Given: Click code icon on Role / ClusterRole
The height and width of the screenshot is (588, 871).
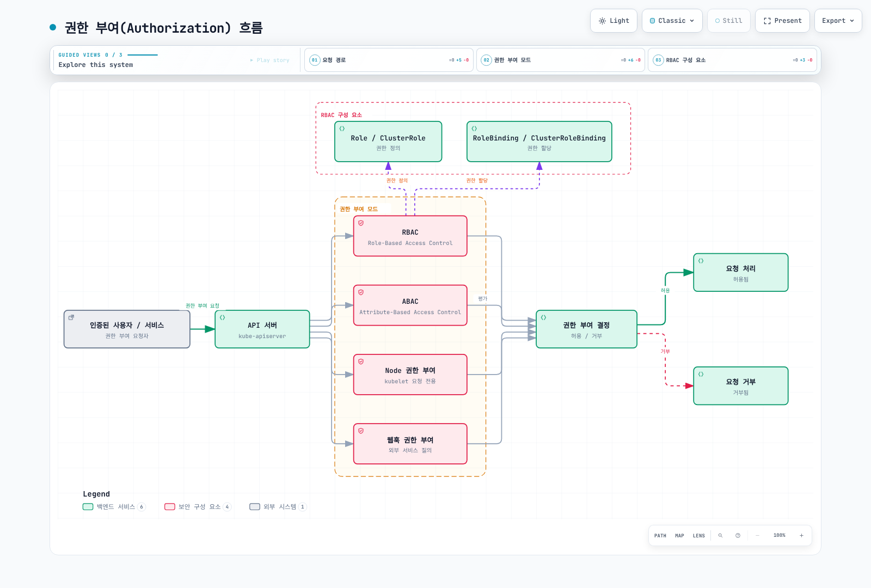Looking at the screenshot, I should click(x=342, y=128).
